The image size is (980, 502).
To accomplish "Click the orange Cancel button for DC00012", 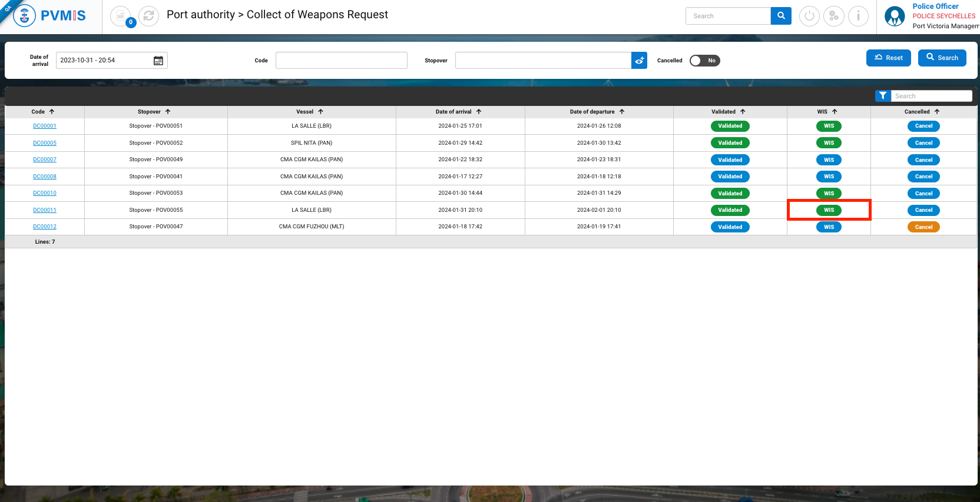I will coord(923,227).
